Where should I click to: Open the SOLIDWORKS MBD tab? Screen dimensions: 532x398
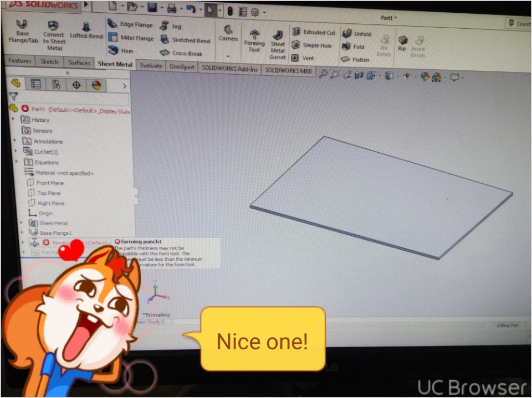click(x=288, y=70)
